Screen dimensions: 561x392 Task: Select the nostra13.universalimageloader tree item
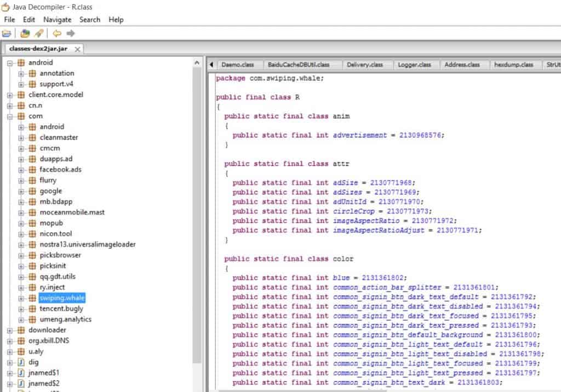click(x=88, y=245)
